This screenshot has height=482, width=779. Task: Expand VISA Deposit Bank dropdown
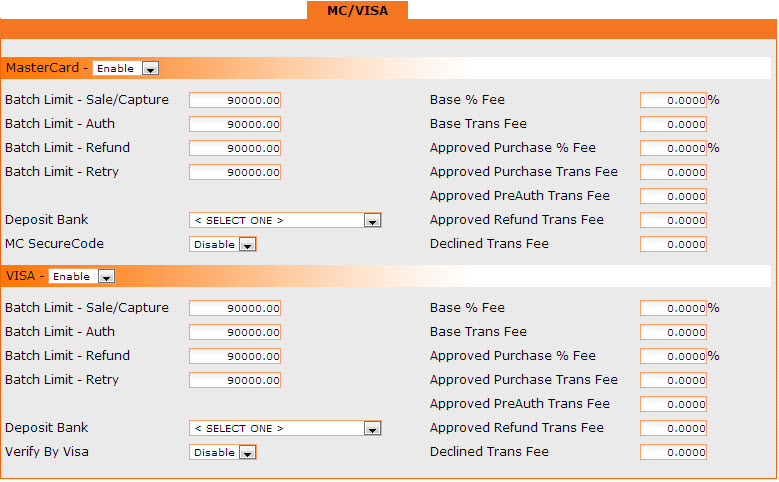coord(285,428)
